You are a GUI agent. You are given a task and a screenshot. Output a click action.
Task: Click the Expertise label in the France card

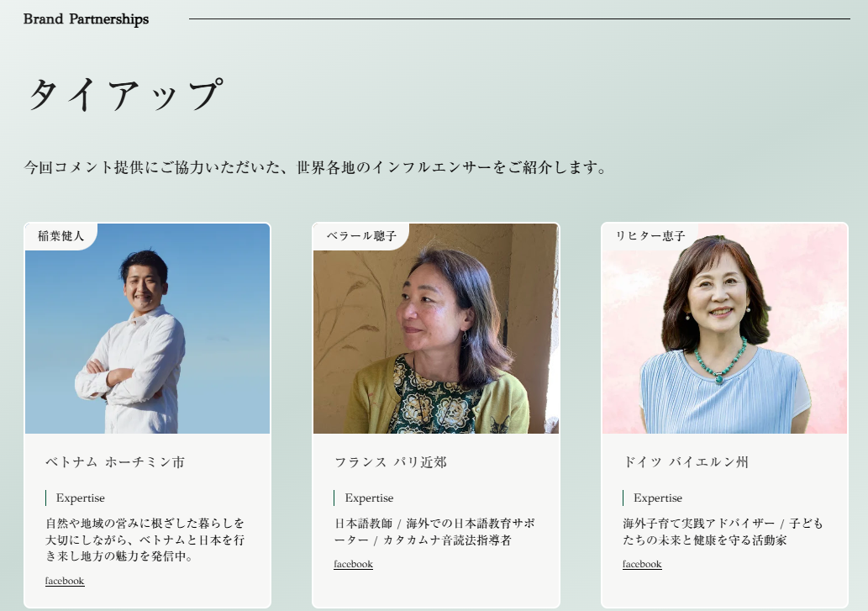point(369,498)
